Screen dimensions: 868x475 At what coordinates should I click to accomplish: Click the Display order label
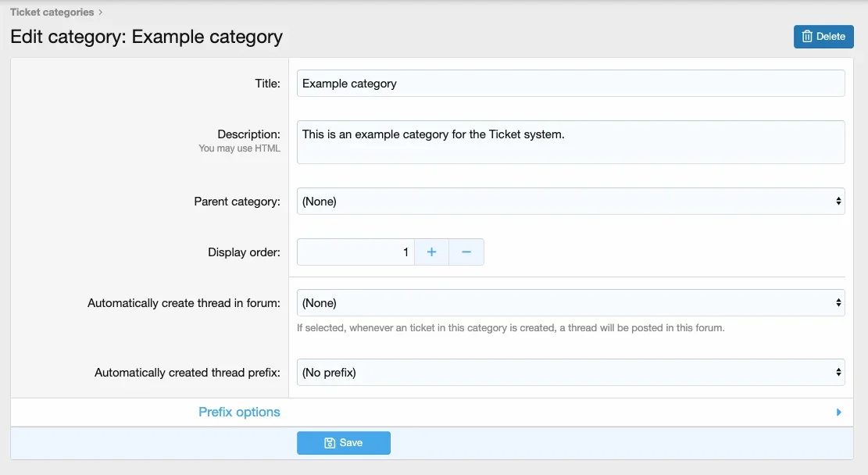[244, 252]
